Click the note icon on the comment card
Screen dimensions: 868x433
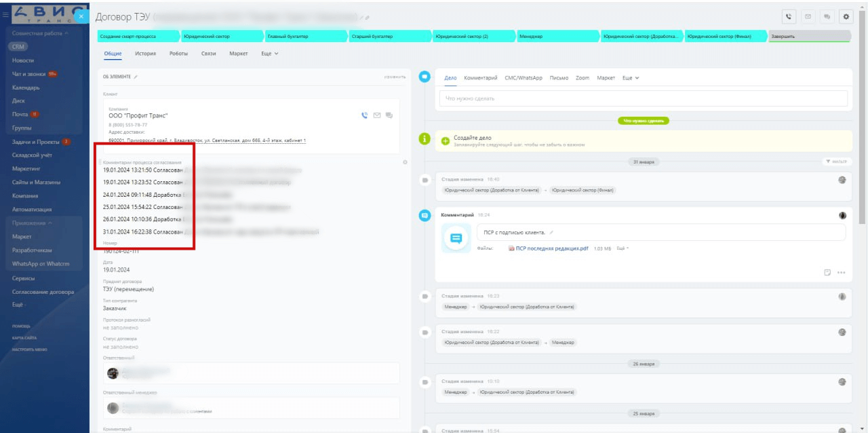coord(827,273)
